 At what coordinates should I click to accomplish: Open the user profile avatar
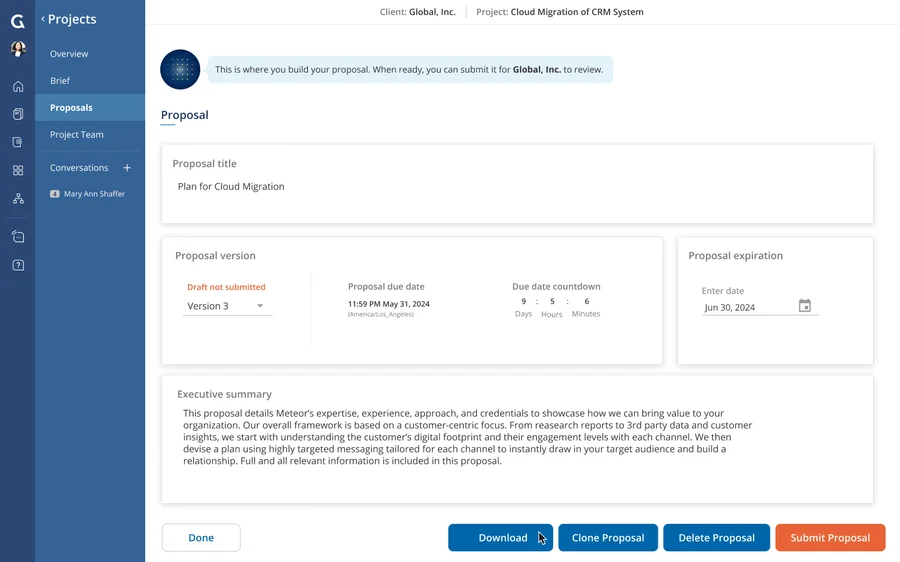click(18, 49)
